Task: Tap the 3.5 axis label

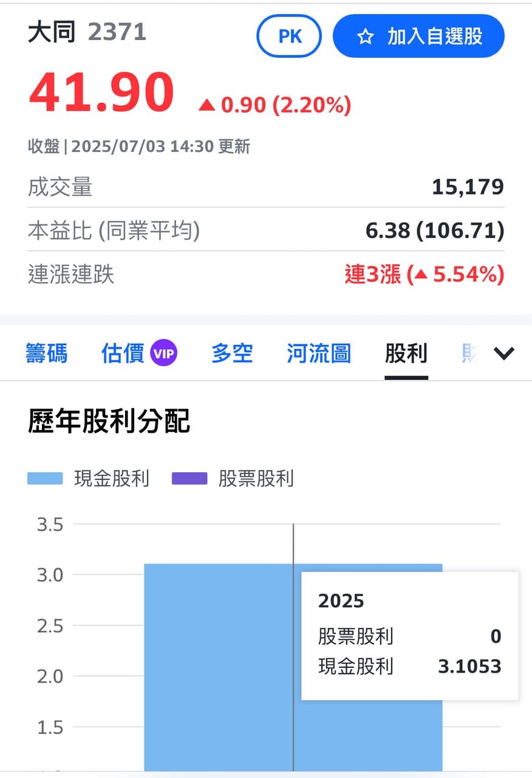Action: pyautogui.click(x=50, y=524)
